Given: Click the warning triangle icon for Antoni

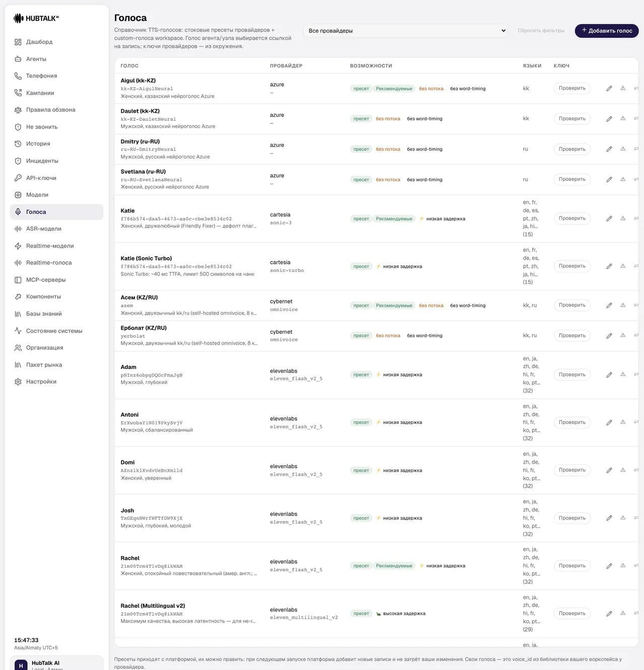Looking at the screenshot, I should 623,422.
